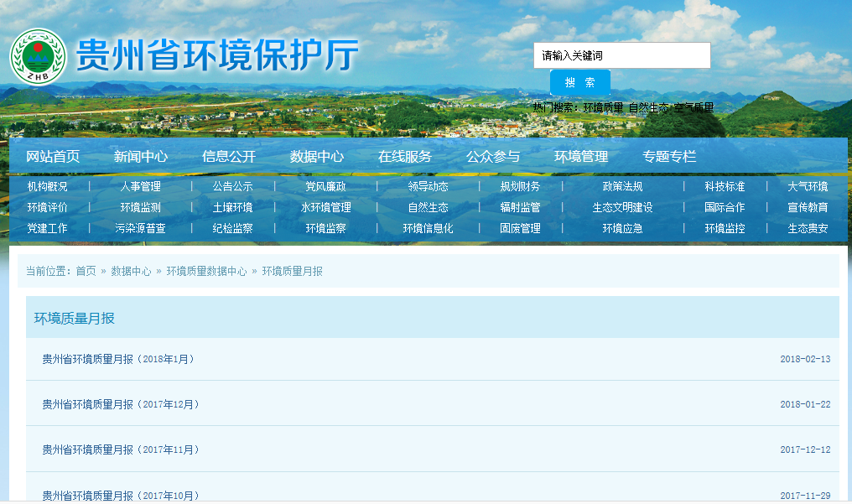
Task: Open the 政策法规 submenu link
Action: pyautogui.click(x=622, y=187)
